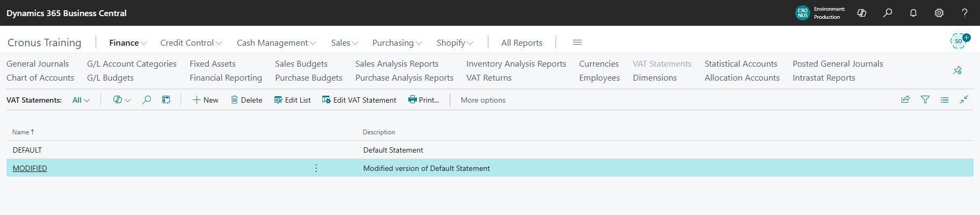
Task: Click Description column header
Action: [x=379, y=132]
